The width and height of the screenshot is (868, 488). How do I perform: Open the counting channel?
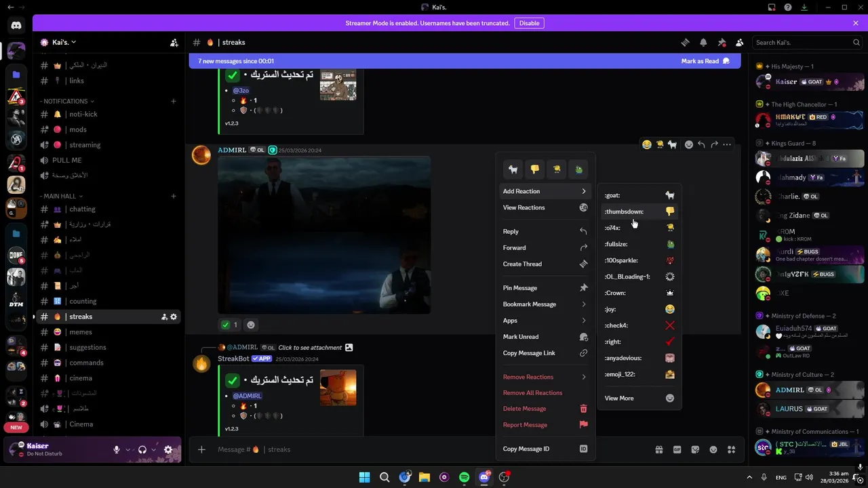[108, 301]
